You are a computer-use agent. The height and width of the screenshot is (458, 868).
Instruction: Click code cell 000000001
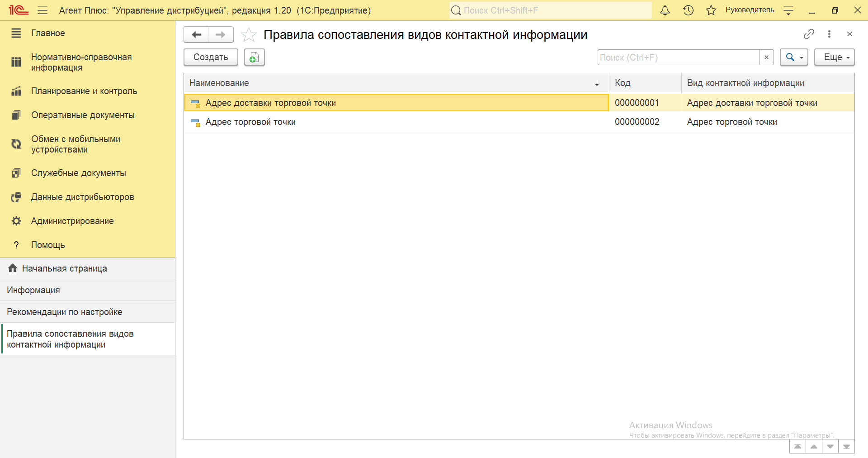(645, 103)
